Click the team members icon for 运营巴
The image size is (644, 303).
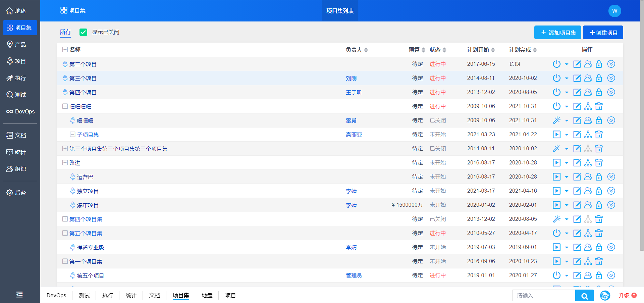tap(588, 176)
